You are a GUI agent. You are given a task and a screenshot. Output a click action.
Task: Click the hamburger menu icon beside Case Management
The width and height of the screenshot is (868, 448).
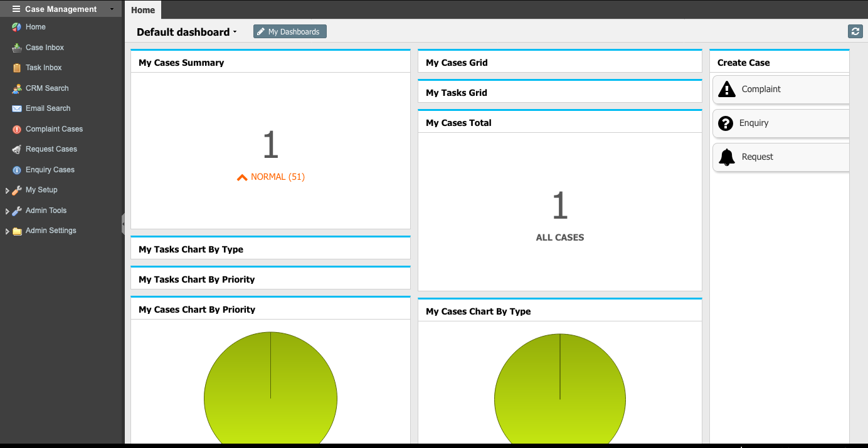[16, 9]
